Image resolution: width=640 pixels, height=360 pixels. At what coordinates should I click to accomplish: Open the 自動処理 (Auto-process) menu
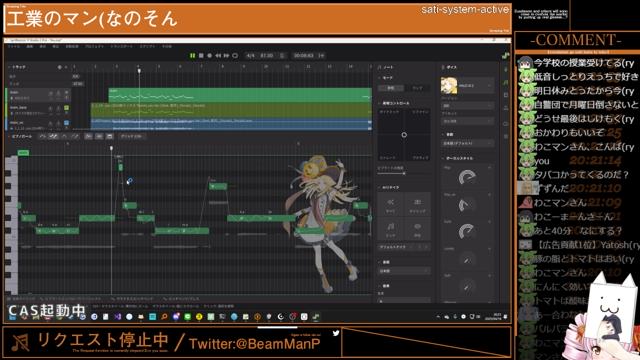pos(72,47)
